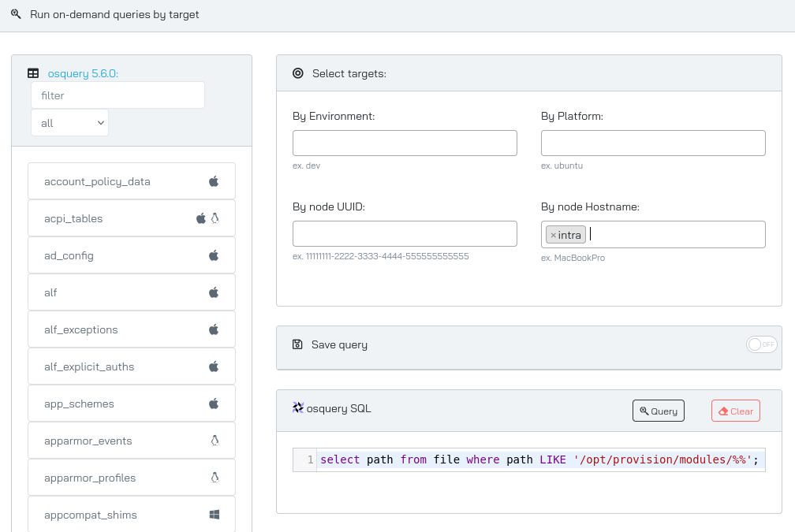Click the magnifier icon in the page header
Image resolution: width=795 pixels, height=532 pixels.
[x=17, y=14]
